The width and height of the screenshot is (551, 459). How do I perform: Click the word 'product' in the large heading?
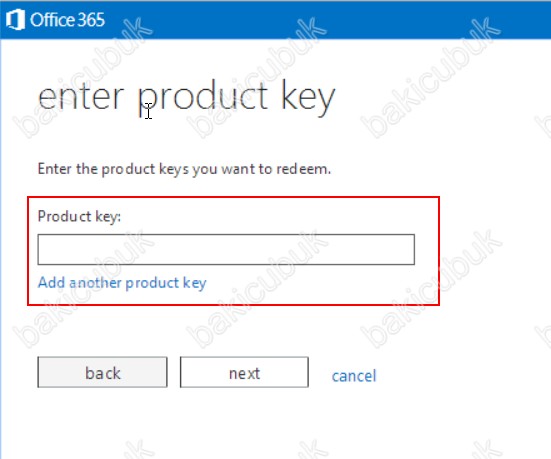pyautogui.click(x=203, y=98)
